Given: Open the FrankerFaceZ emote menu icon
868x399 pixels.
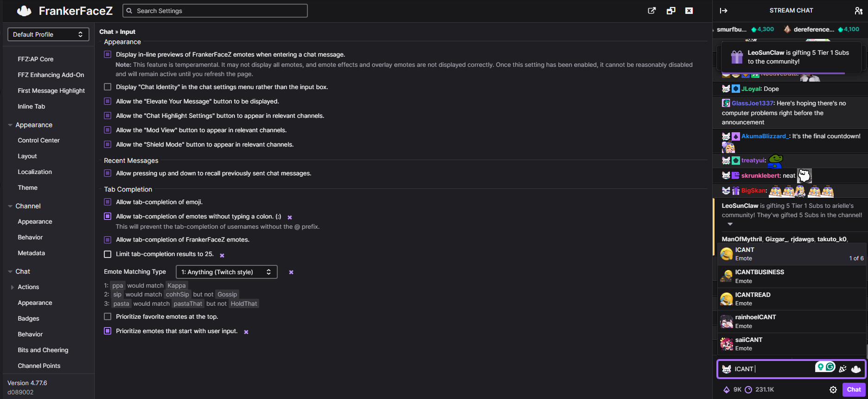Looking at the screenshot, I should (856, 369).
